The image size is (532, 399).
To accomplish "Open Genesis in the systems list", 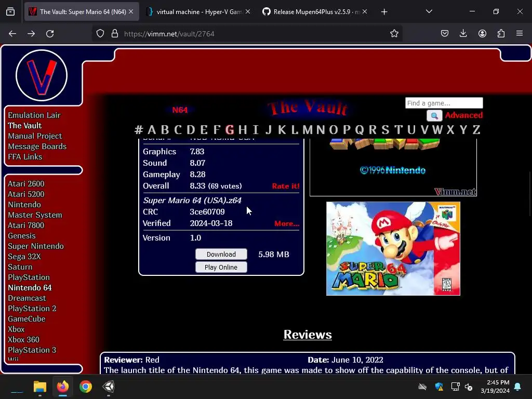I will point(22,236).
